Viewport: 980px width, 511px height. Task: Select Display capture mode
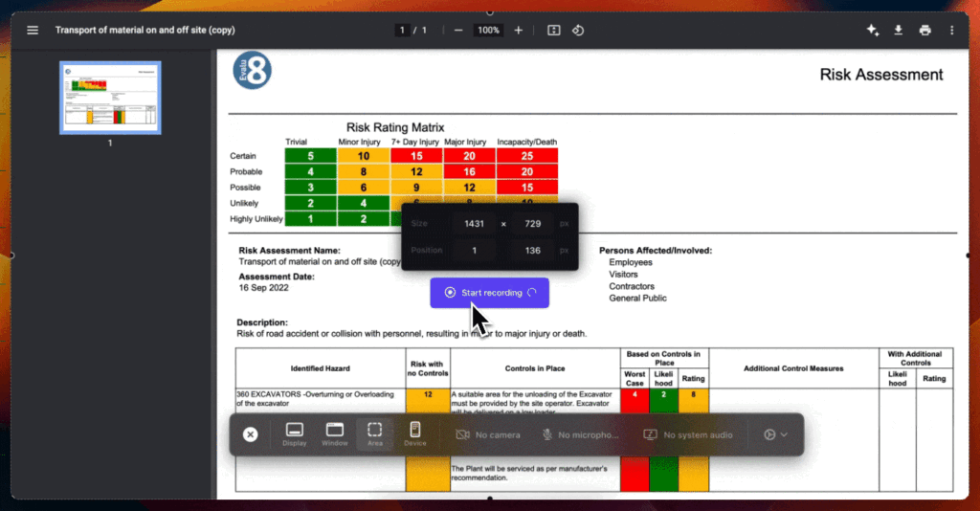point(295,434)
